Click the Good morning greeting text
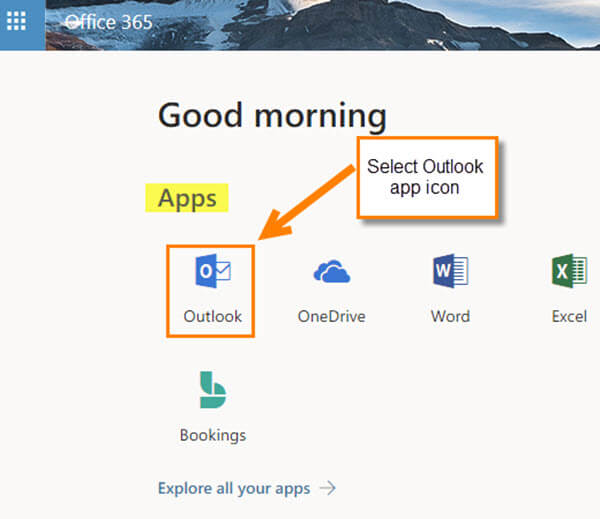The height and width of the screenshot is (519, 600). pos(272,116)
